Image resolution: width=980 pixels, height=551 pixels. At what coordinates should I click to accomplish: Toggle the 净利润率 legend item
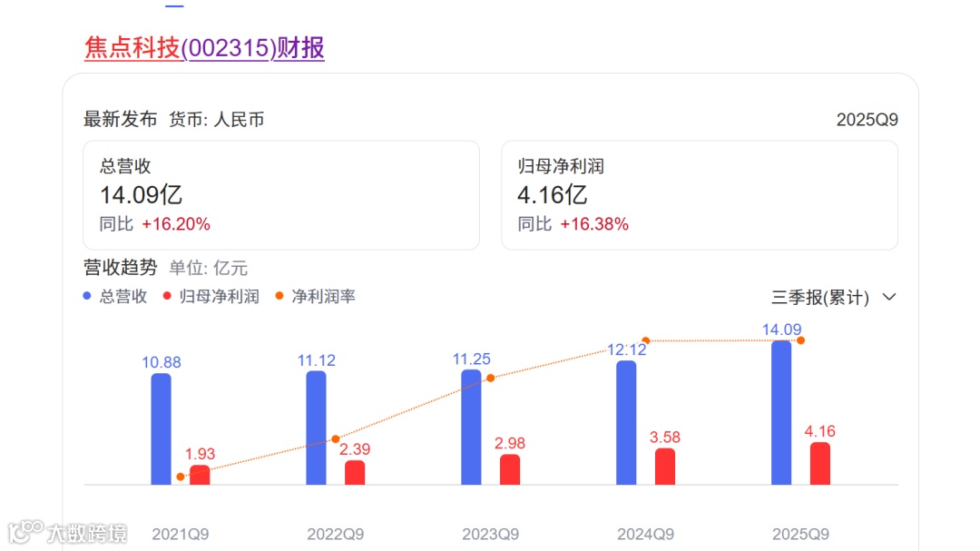pos(316,297)
